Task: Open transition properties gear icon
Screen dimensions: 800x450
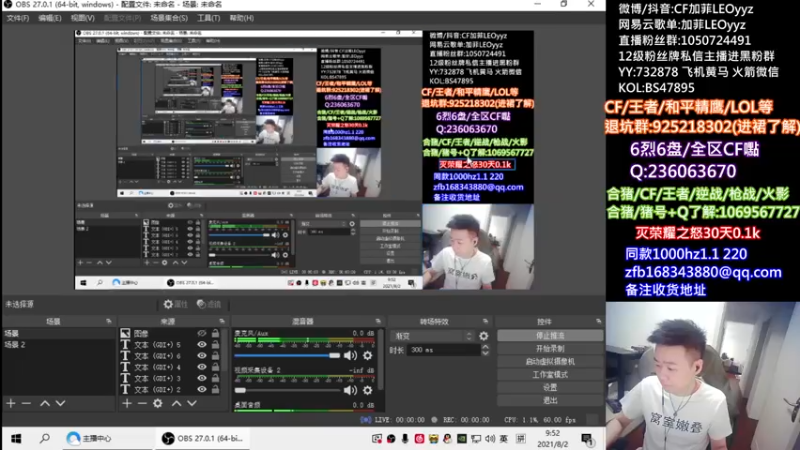Action: pos(484,336)
